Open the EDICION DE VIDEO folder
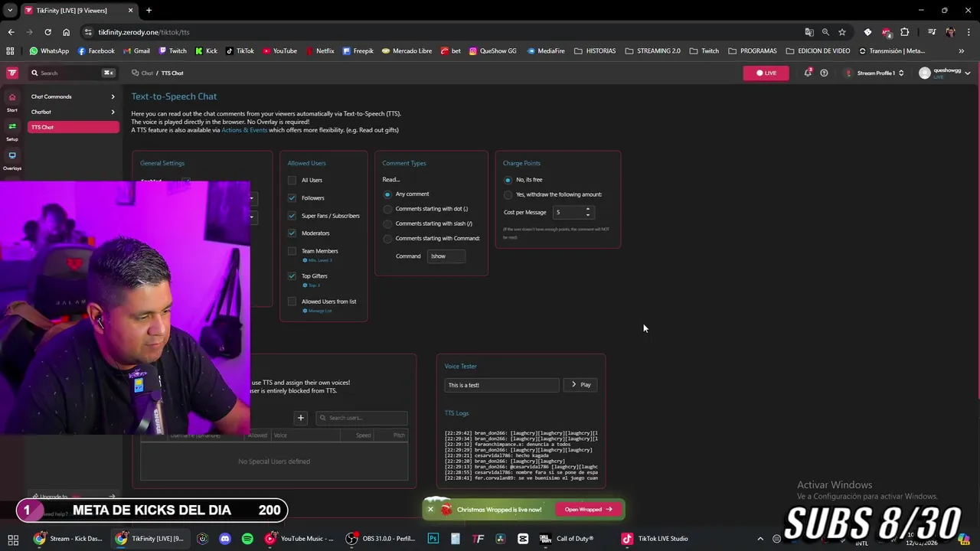This screenshot has height=551, width=980. pos(818,51)
